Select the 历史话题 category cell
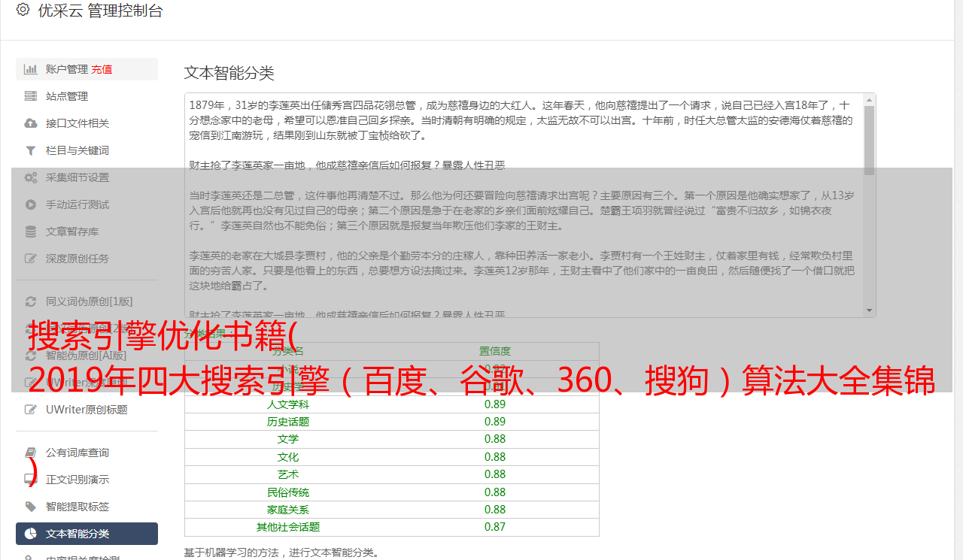The height and width of the screenshot is (560, 963). [x=288, y=422]
